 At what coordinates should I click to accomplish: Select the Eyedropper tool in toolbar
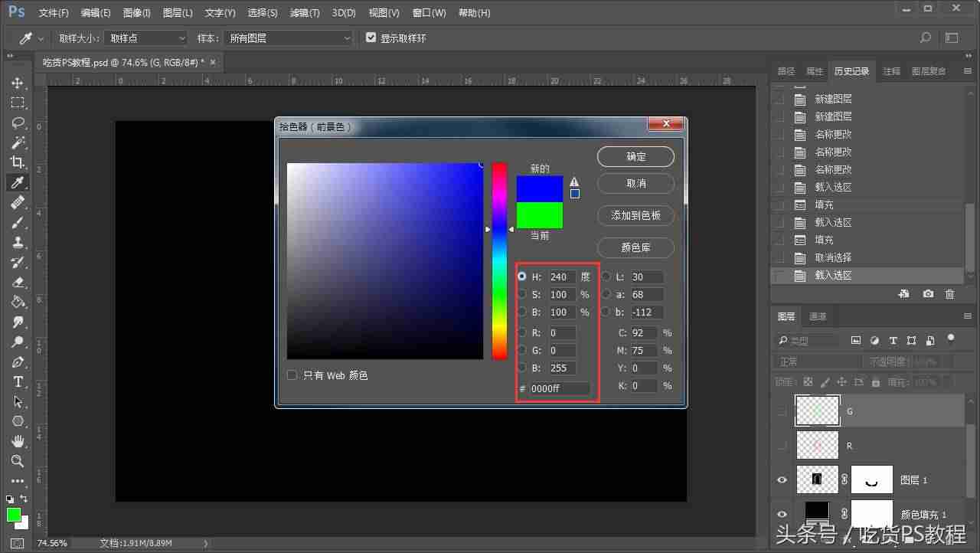(18, 182)
